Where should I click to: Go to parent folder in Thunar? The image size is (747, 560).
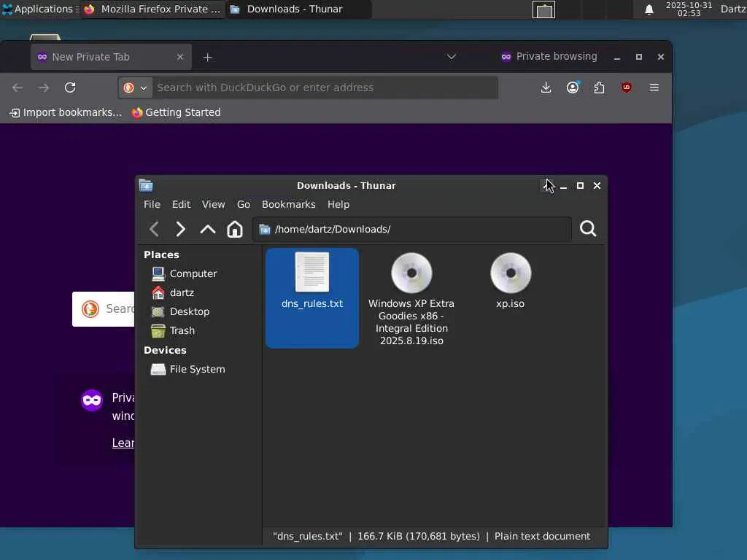coord(208,229)
